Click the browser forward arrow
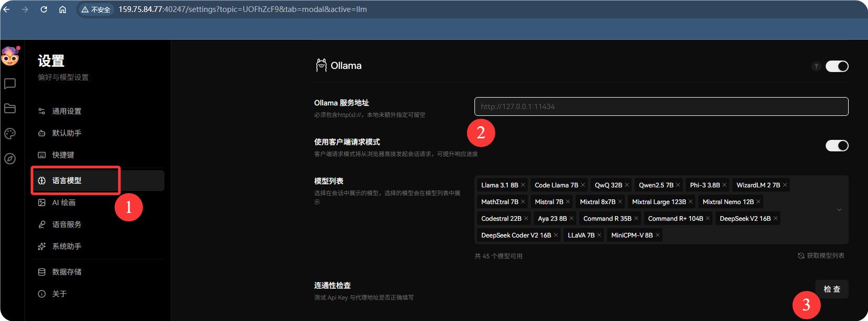Viewport: 868px width, 321px height. [25, 9]
